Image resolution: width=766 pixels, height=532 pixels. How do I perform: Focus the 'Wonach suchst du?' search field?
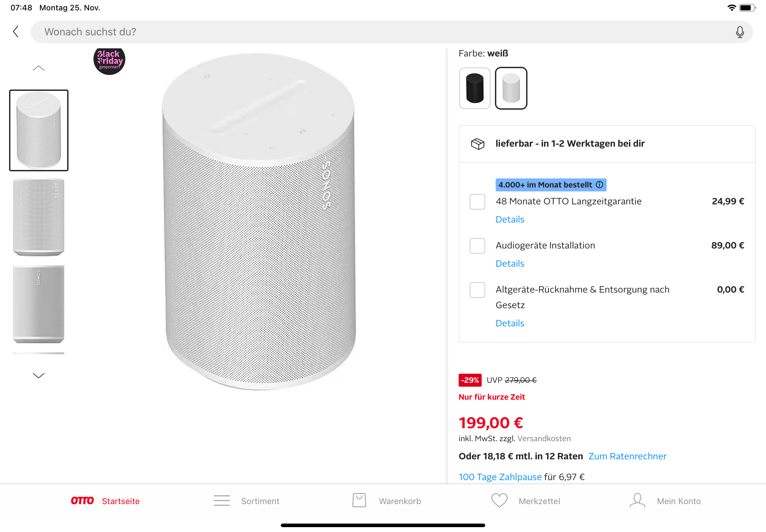[384, 32]
